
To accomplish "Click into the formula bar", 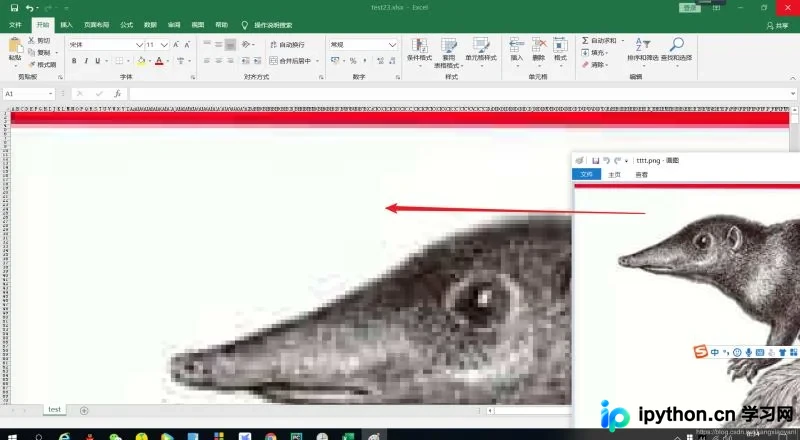I will click(459, 94).
